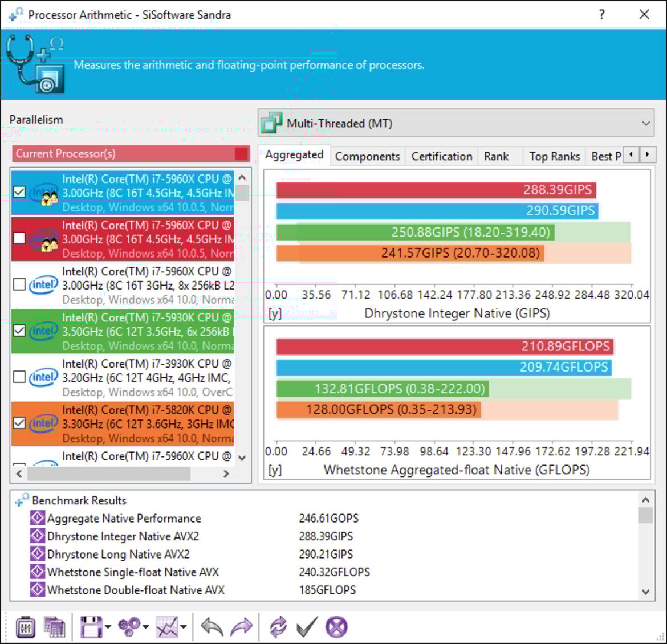667x644 pixels.
Task: Go back with the left arrow icon
Action: 212,626
